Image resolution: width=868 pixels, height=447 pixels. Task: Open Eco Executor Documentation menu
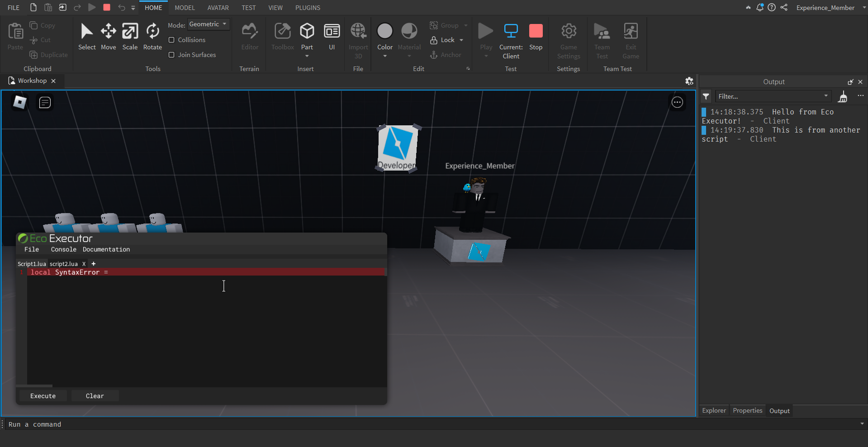106,249
